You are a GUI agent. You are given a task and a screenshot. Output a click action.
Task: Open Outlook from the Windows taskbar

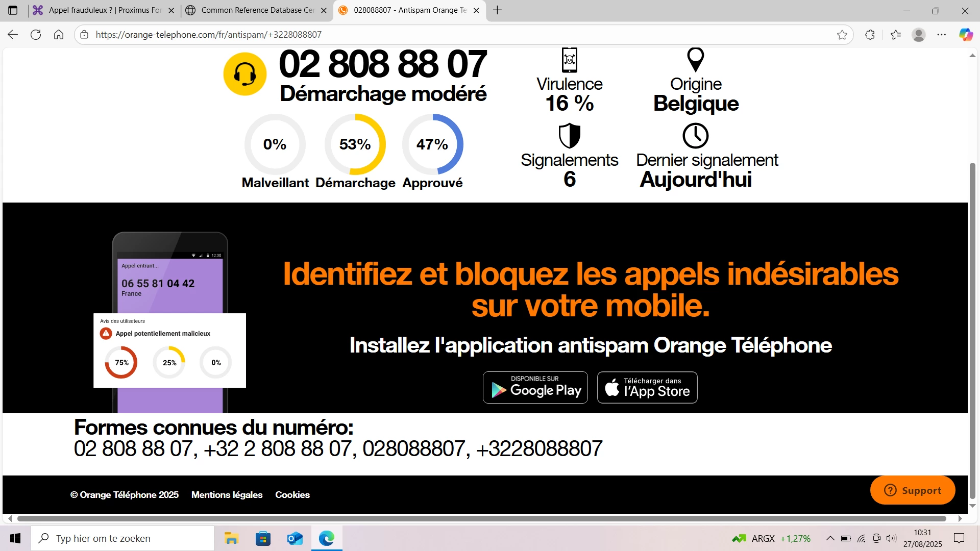point(295,538)
